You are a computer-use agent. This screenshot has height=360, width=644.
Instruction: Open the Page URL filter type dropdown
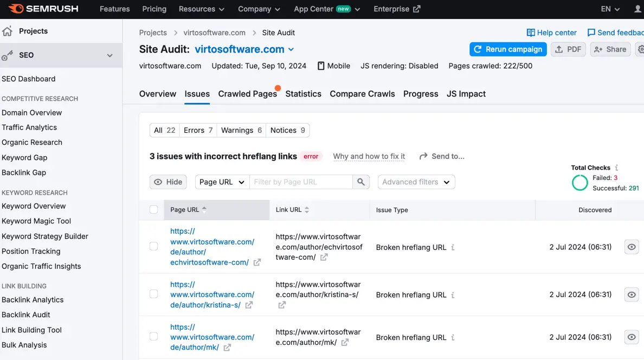coord(222,182)
